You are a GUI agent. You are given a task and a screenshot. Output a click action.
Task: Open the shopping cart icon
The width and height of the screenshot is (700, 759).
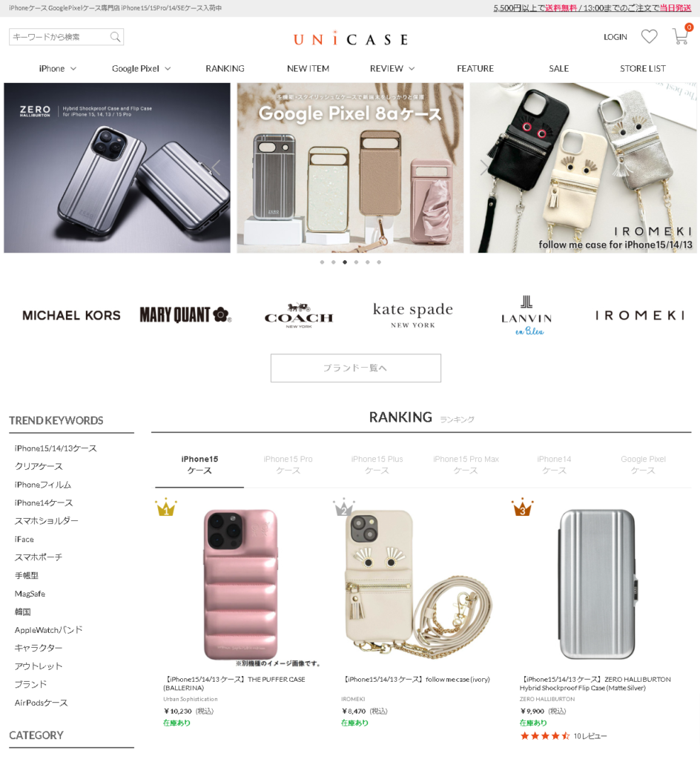[681, 36]
